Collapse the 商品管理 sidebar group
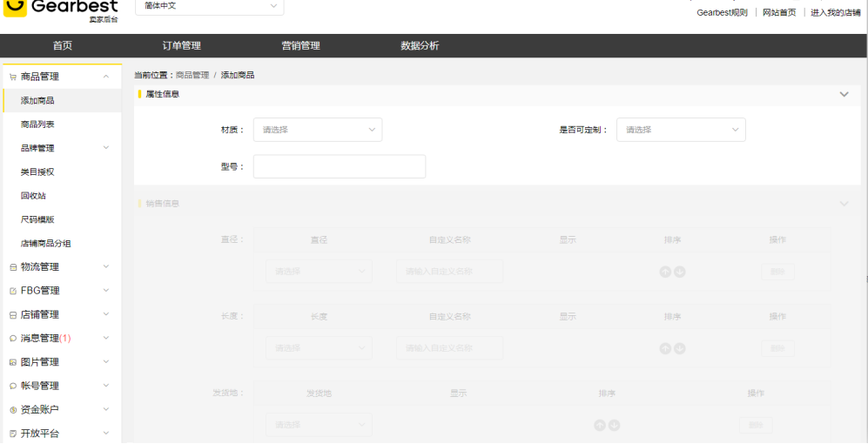 pos(106,77)
